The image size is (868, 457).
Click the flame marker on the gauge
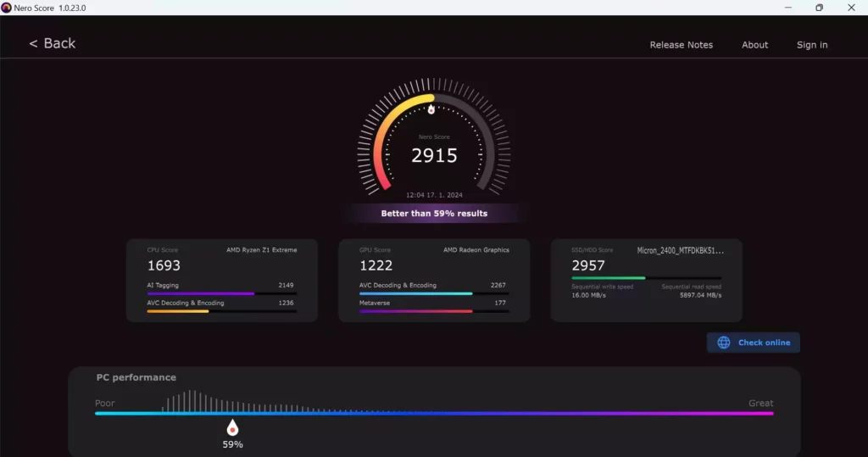(431, 109)
